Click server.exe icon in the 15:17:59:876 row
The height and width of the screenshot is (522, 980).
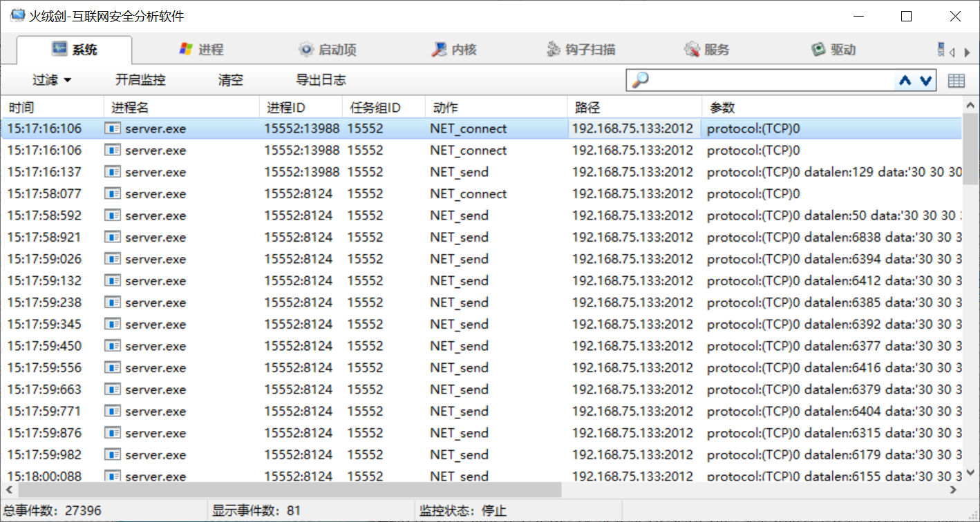(x=113, y=433)
